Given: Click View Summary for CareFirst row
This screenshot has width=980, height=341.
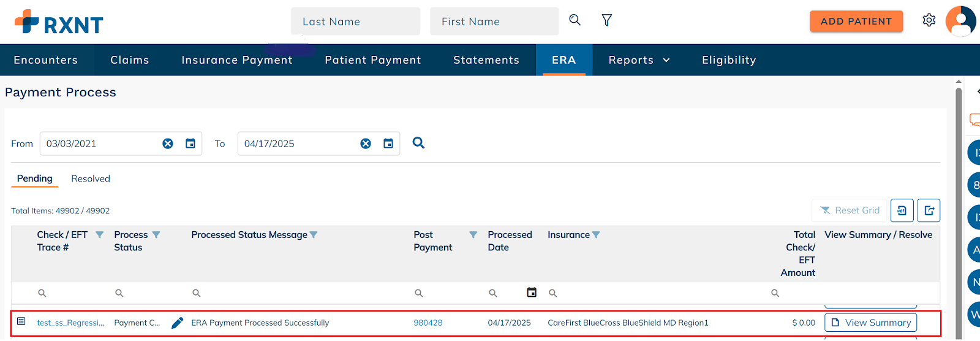Looking at the screenshot, I should [870, 323].
